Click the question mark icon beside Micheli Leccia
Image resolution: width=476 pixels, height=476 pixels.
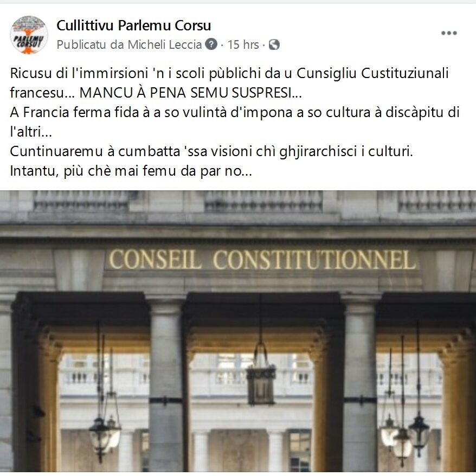[x=211, y=44]
